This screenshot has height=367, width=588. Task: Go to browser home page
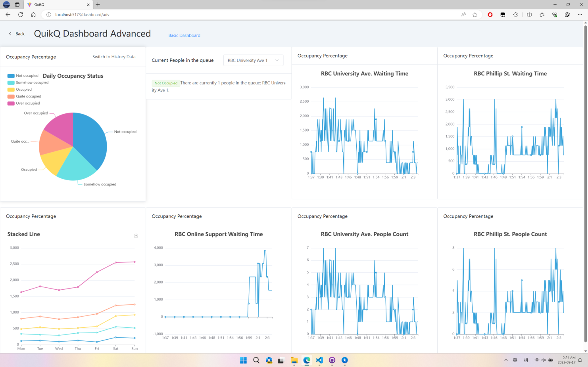pos(33,15)
